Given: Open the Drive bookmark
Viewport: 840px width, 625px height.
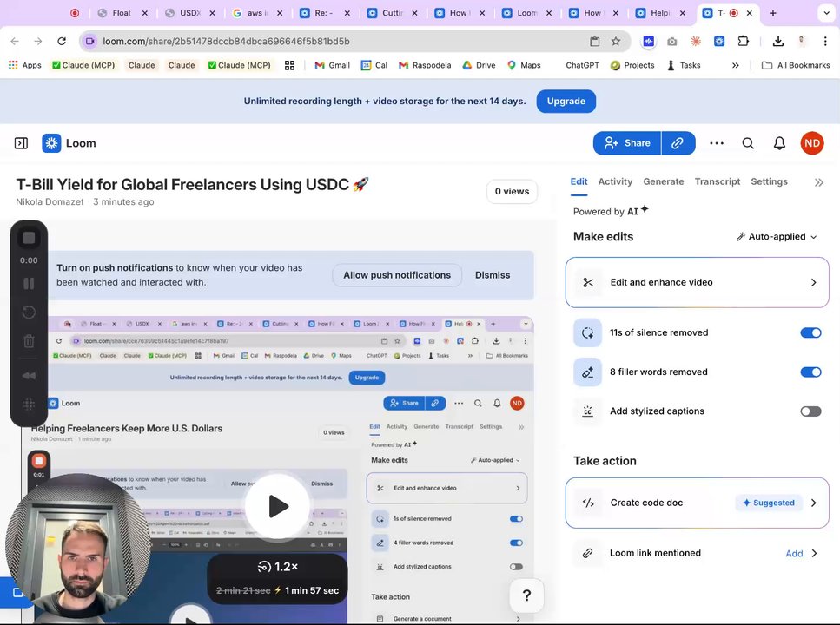Looking at the screenshot, I should pyautogui.click(x=479, y=65).
